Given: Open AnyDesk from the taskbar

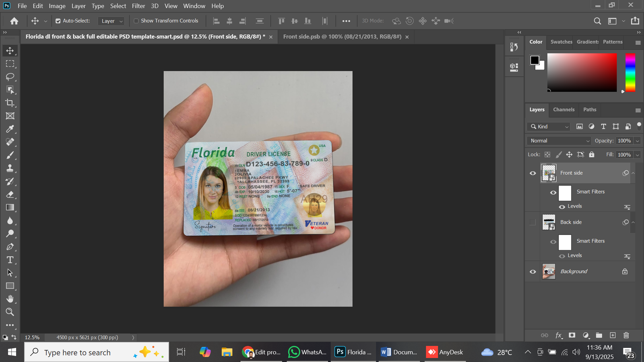Looking at the screenshot, I should point(445,352).
